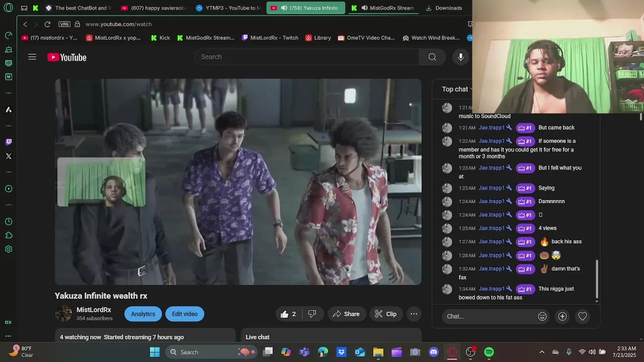This screenshot has width=644, height=362.
Task: Open Twitch panel in Opera sidebar
Action: pos(9,142)
